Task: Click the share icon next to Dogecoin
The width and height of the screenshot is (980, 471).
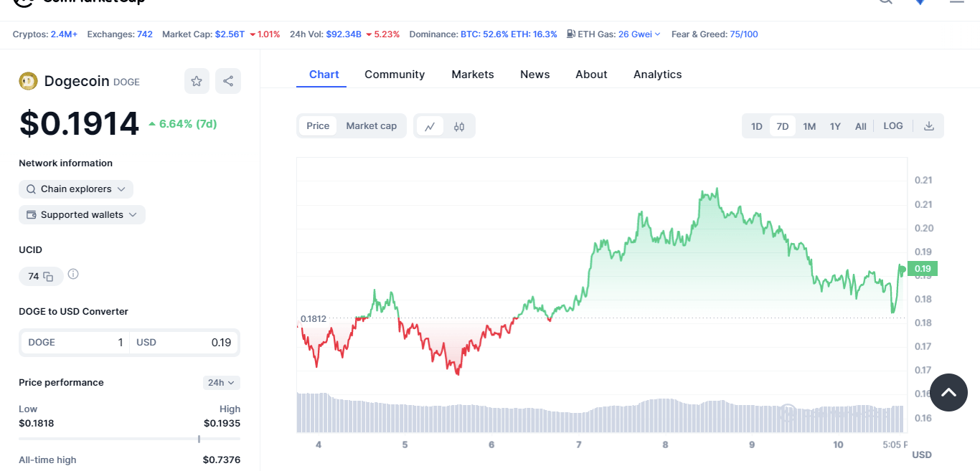Action: (x=228, y=81)
